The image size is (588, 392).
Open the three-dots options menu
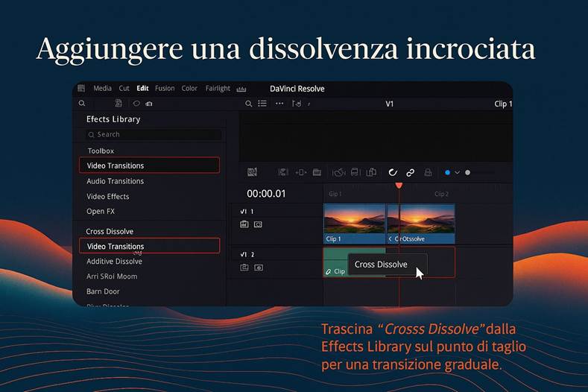pyautogui.click(x=279, y=103)
